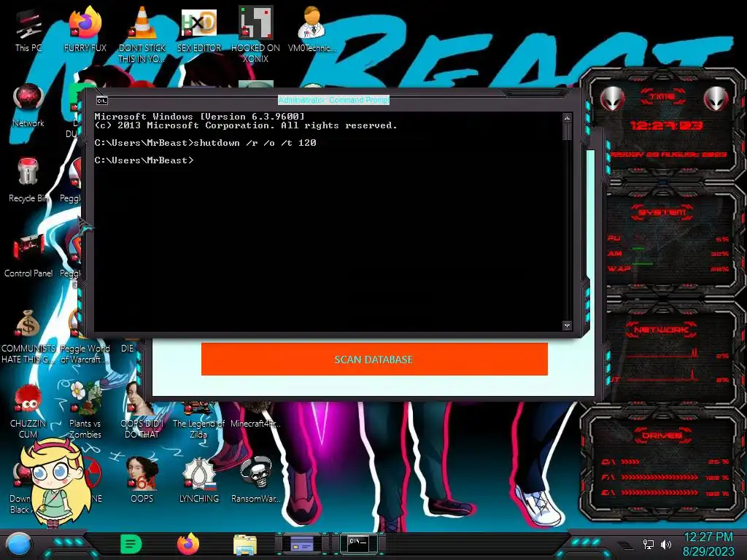Screen dimensions: 747x560
Task: Click the Star Butterfly character desktop gadget
Action: [x=56, y=483]
